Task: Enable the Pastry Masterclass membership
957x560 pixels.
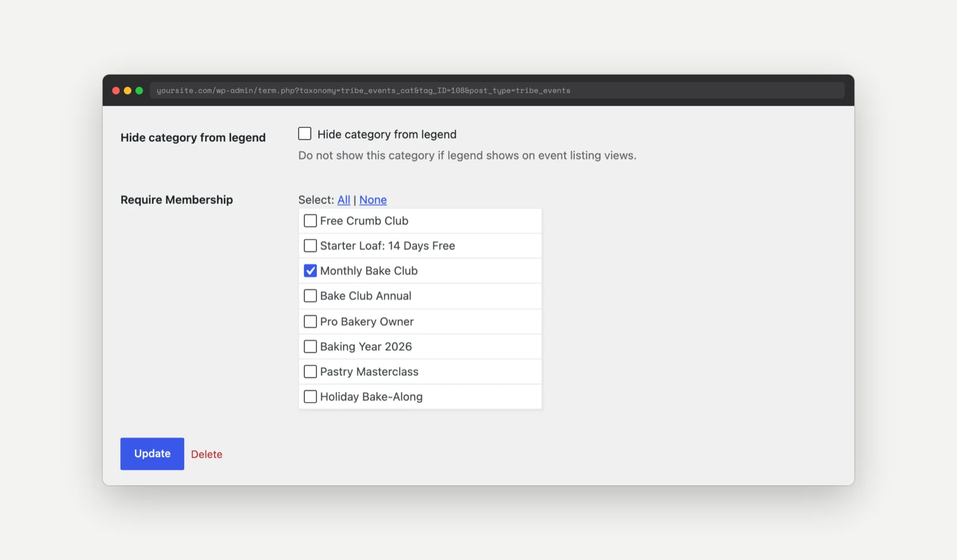Action: point(310,372)
